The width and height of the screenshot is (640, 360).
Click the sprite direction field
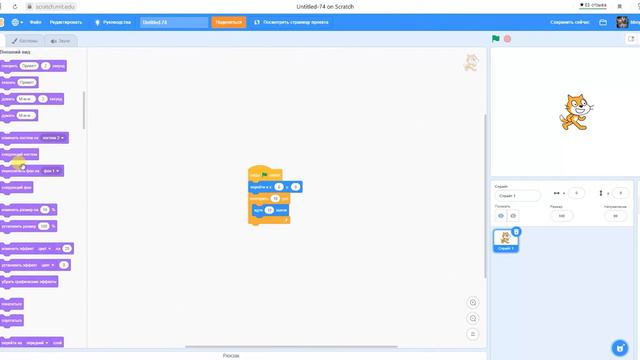click(616, 216)
